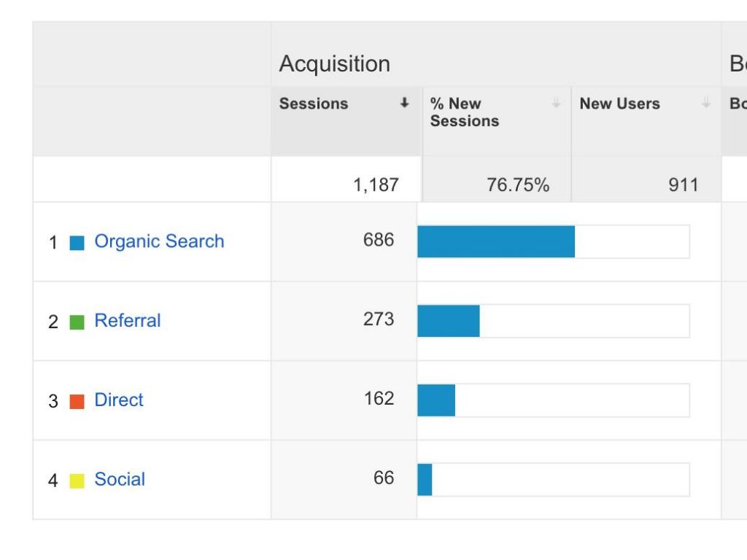The width and height of the screenshot is (747, 560).
Task: Click the Acquisition group heading
Action: click(334, 64)
